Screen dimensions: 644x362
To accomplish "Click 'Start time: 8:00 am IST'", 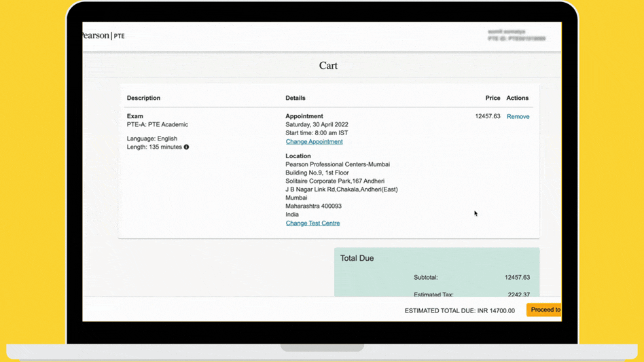I will coord(317,133).
